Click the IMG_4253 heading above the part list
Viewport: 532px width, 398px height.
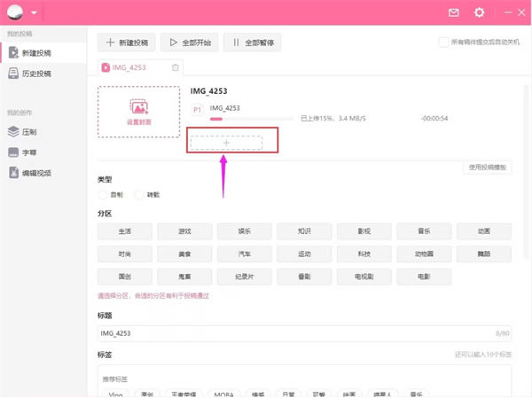pos(208,91)
